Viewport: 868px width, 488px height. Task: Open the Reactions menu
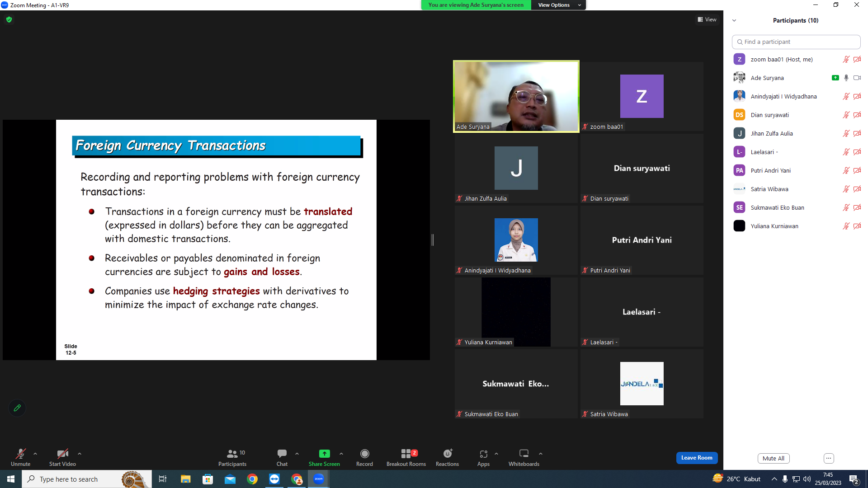pyautogui.click(x=447, y=457)
